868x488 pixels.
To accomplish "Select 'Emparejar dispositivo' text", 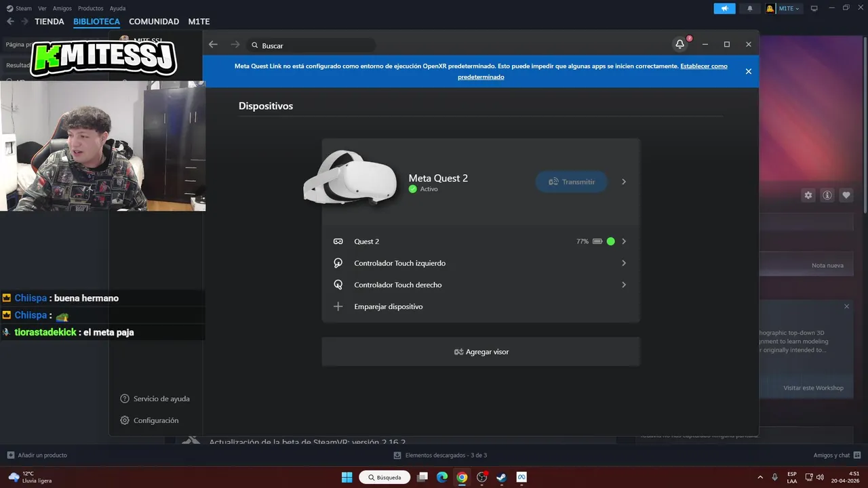I will [388, 306].
